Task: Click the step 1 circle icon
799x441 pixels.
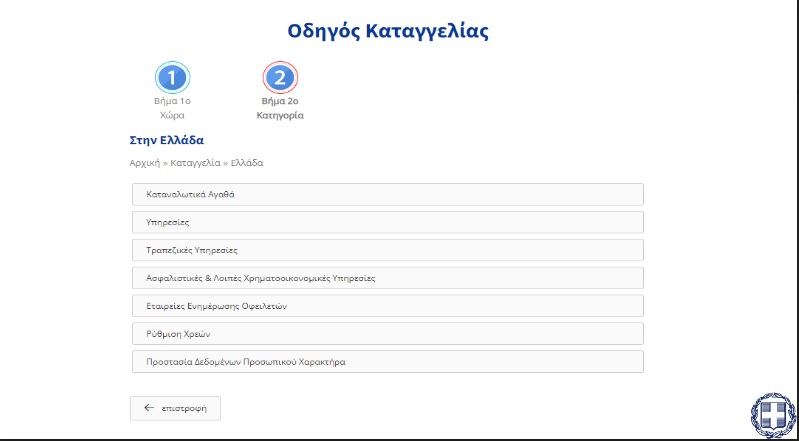Action: (x=172, y=77)
